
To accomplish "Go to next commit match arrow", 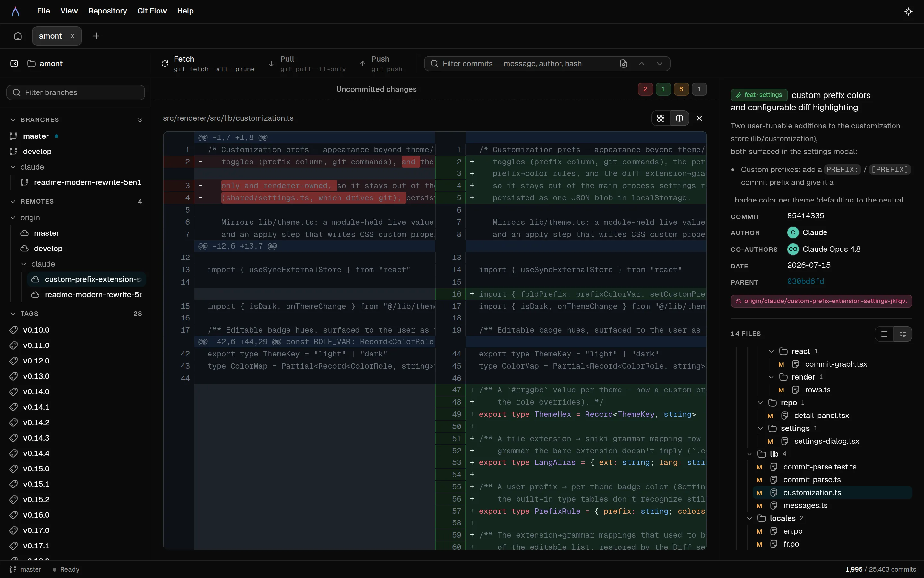I will [x=659, y=64].
